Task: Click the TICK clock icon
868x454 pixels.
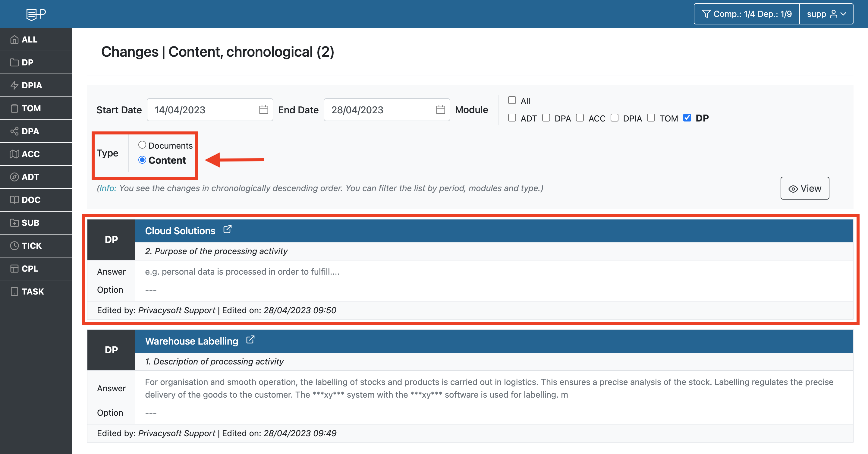Action: (14, 246)
